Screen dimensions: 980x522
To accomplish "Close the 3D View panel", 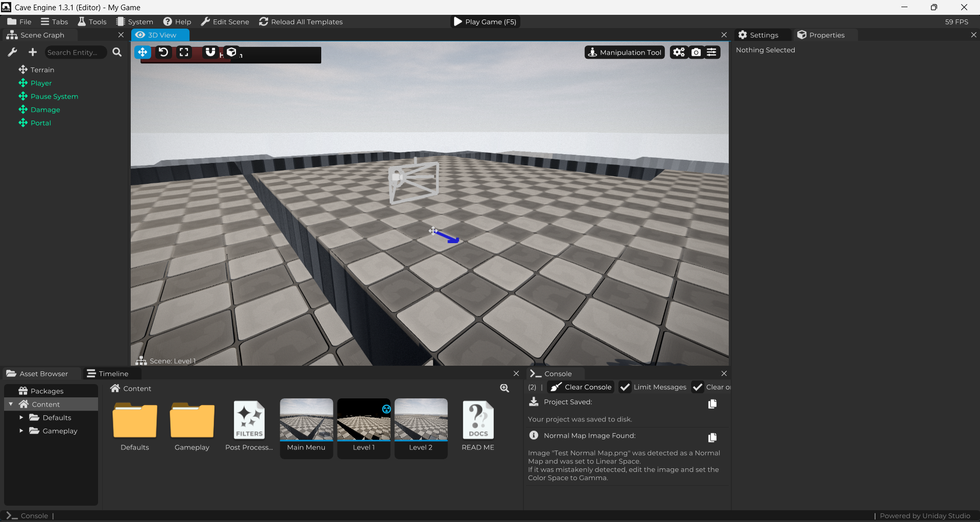I will point(724,35).
